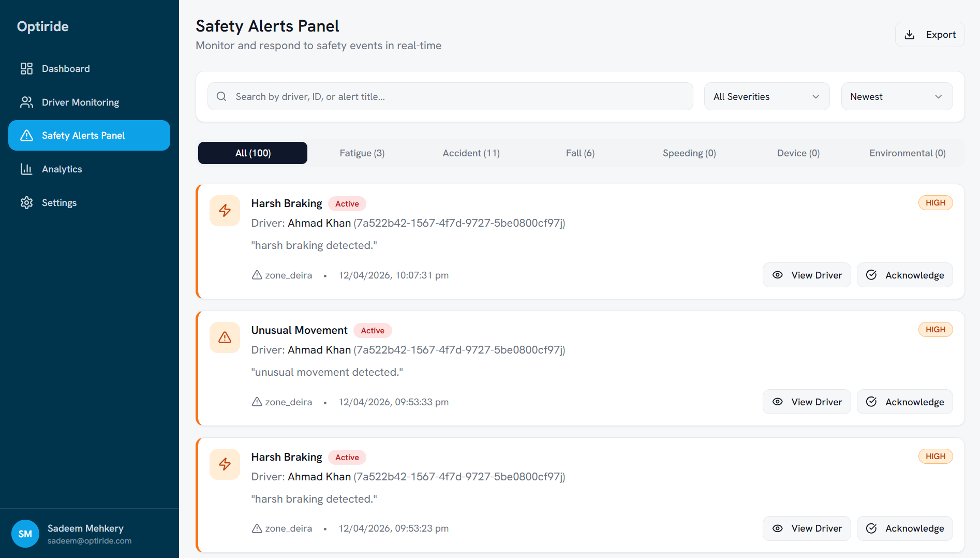The image size is (980, 558).
Task: Open the Newest sort dropdown
Action: 897,96
